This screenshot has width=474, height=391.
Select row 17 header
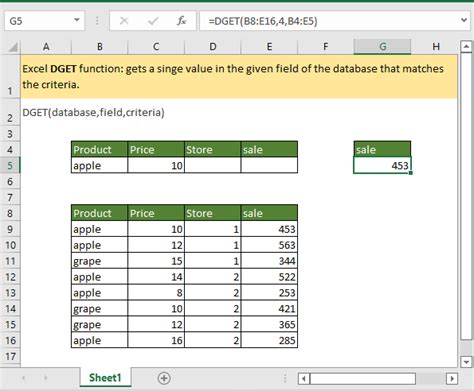(x=10, y=357)
